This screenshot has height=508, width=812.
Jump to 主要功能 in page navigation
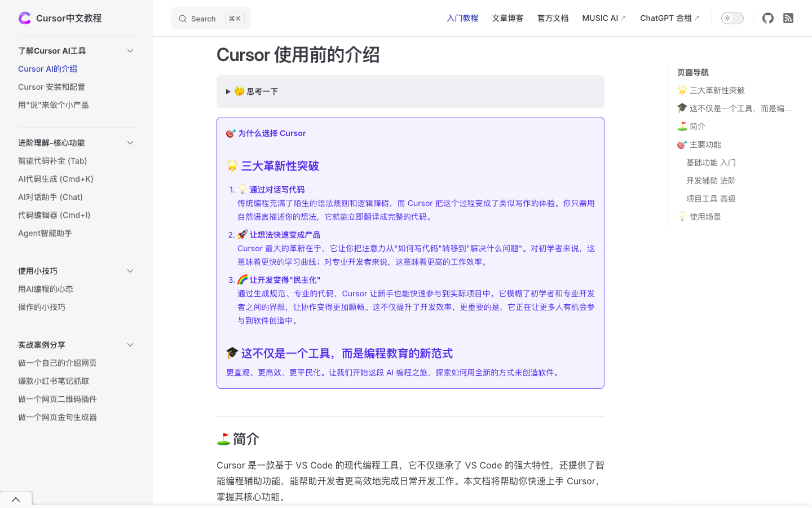coord(699,144)
